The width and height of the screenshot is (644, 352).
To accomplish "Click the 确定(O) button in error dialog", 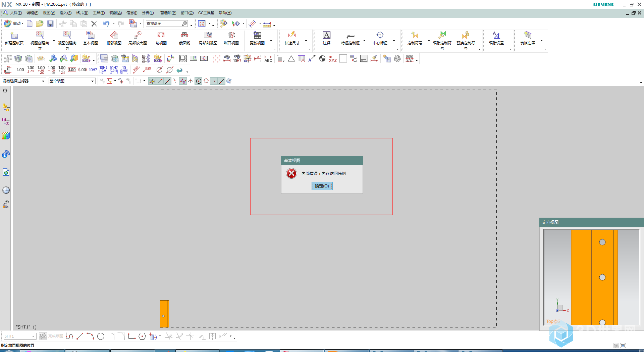I will 322,186.
